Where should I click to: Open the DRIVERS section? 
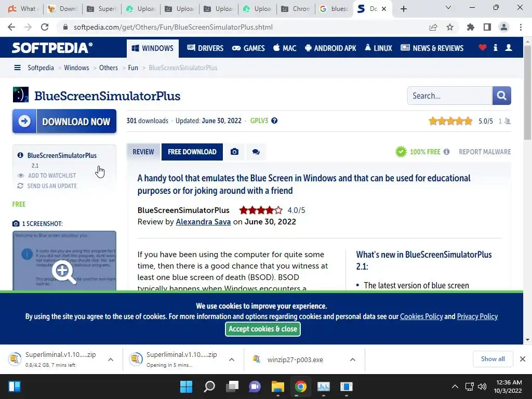click(205, 48)
